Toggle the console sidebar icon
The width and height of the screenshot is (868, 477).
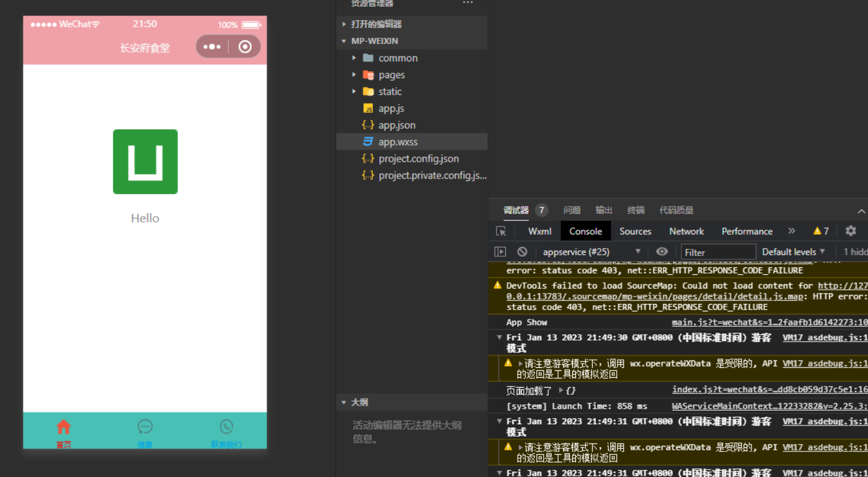(500, 252)
